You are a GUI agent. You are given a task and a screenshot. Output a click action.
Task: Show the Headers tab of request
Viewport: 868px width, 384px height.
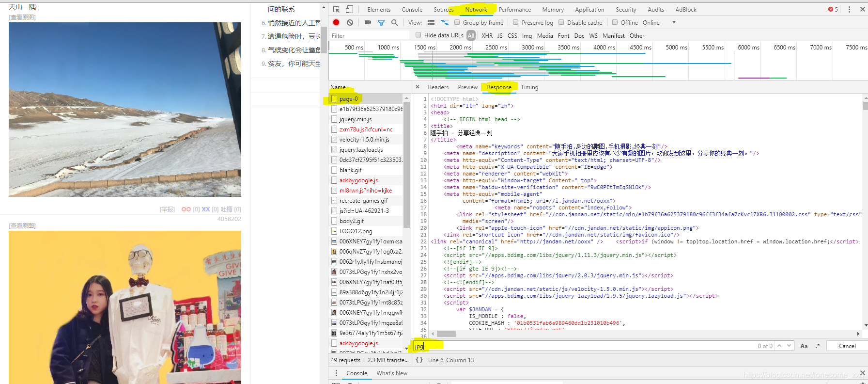[438, 87]
